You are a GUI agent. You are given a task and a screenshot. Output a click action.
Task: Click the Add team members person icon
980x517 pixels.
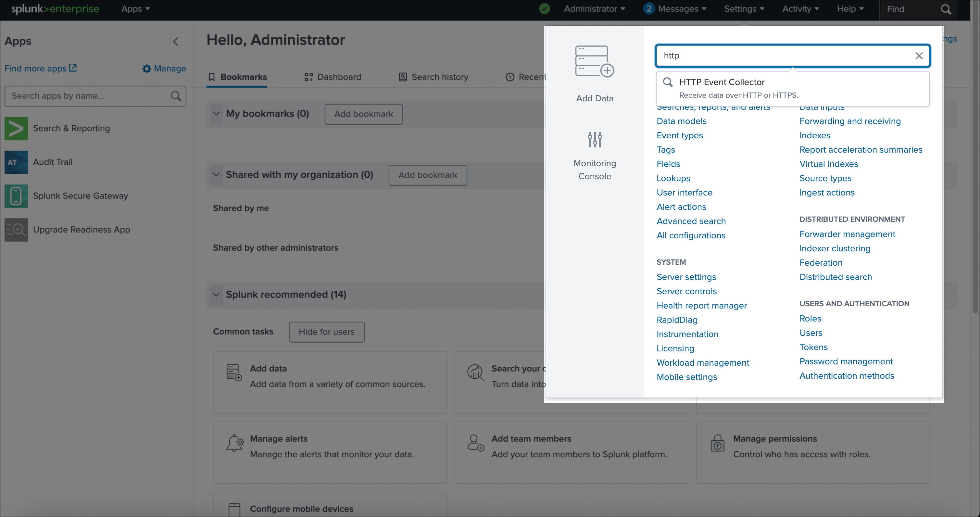(475, 443)
